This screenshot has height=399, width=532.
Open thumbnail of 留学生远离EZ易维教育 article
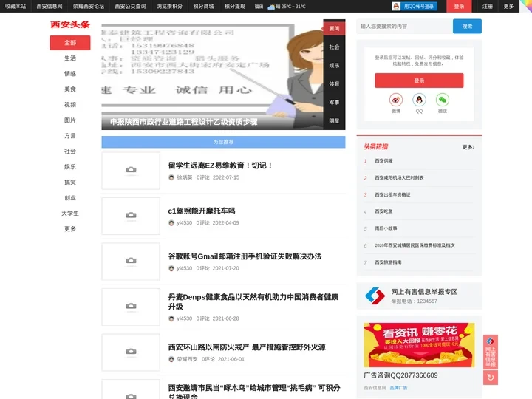(x=131, y=171)
